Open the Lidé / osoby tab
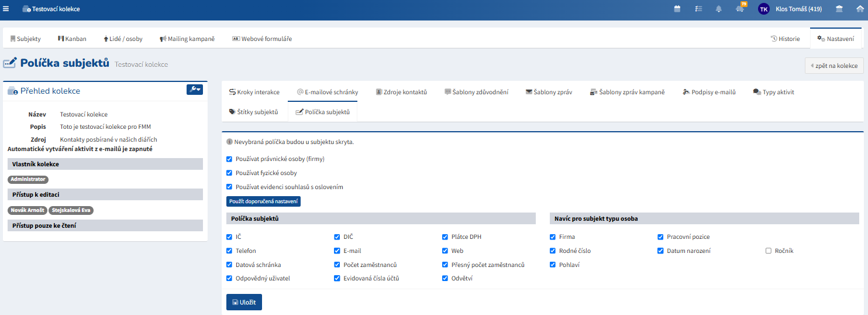This screenshot has width=868, height=315. pyautogui.click(x=123, y=39)
